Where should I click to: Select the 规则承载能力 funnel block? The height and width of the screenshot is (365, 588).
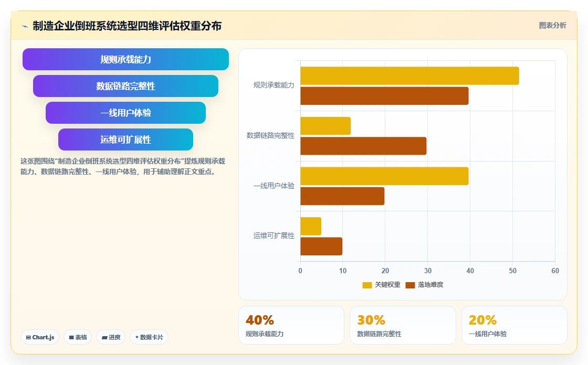[x=125, y=59]
